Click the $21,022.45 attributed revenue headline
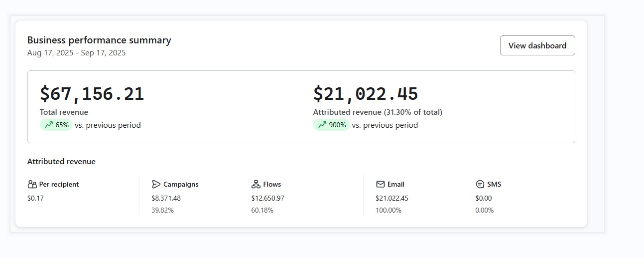The image size is (644, 258). (x=366, y=94)
